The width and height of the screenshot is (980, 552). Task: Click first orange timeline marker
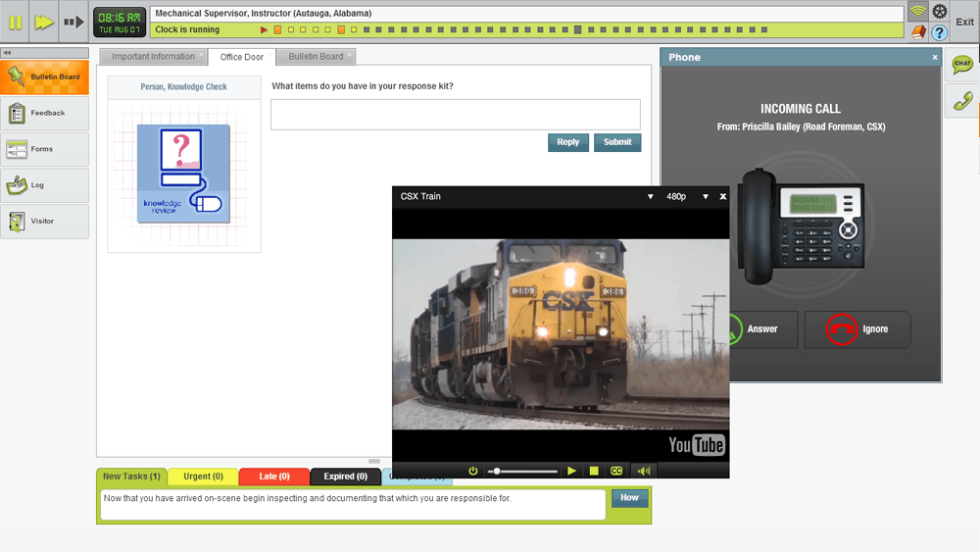point(277,29)
